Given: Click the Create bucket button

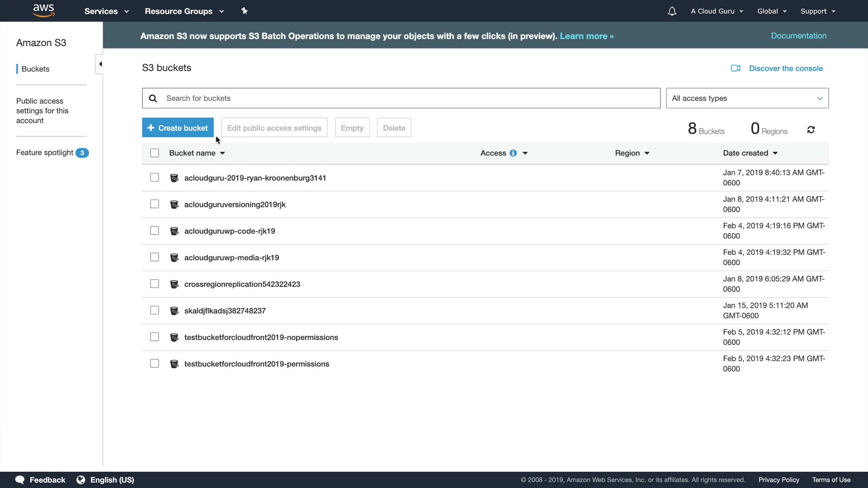Looking at the screenshot, I should tap(178, 128).
